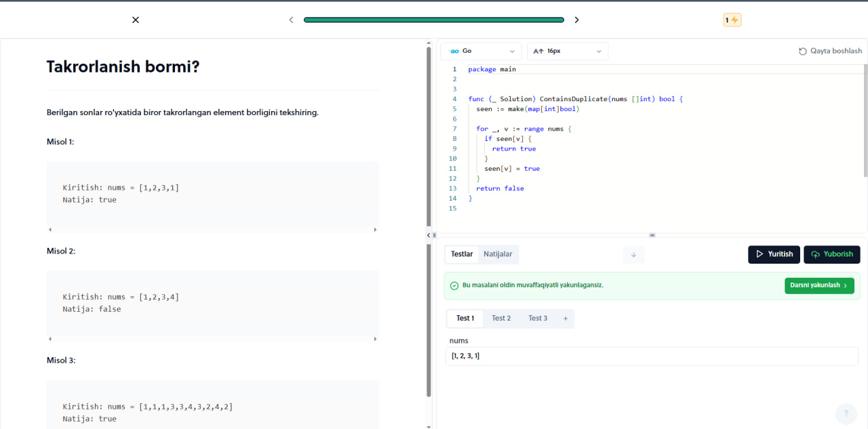Click the 'Natija: false' text in Misol 2
The height and width of the screenshot is (429, 868).
click(x=92, y=309)
